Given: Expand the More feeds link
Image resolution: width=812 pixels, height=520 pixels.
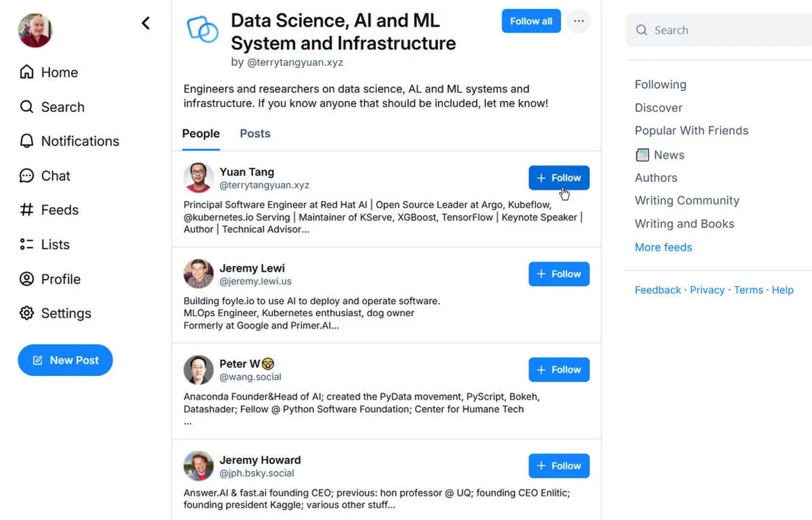Looking at the screenshot, I should (x=663, y=248).
